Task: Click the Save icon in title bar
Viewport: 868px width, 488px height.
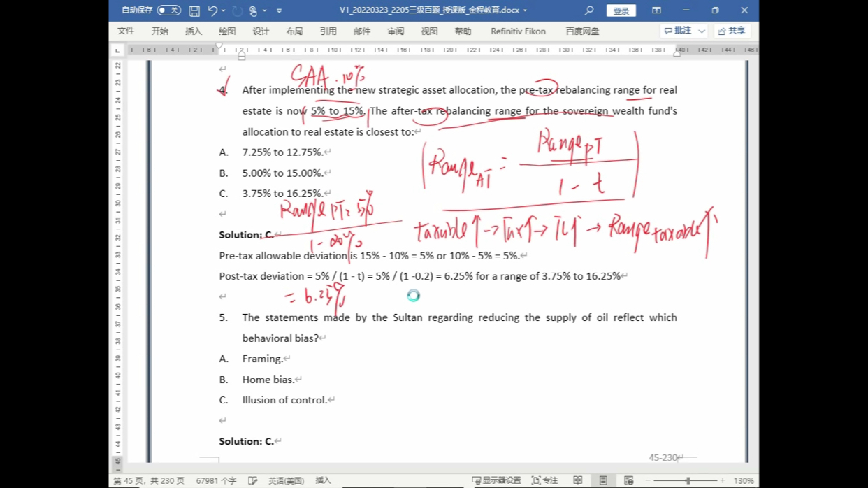Action: [194, 10]
